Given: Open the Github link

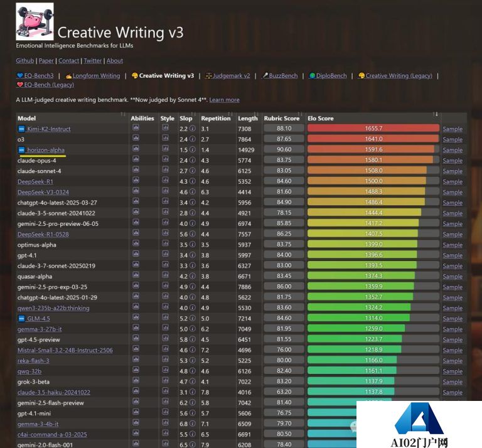Looking at the screenshot, I should [25, 60].
